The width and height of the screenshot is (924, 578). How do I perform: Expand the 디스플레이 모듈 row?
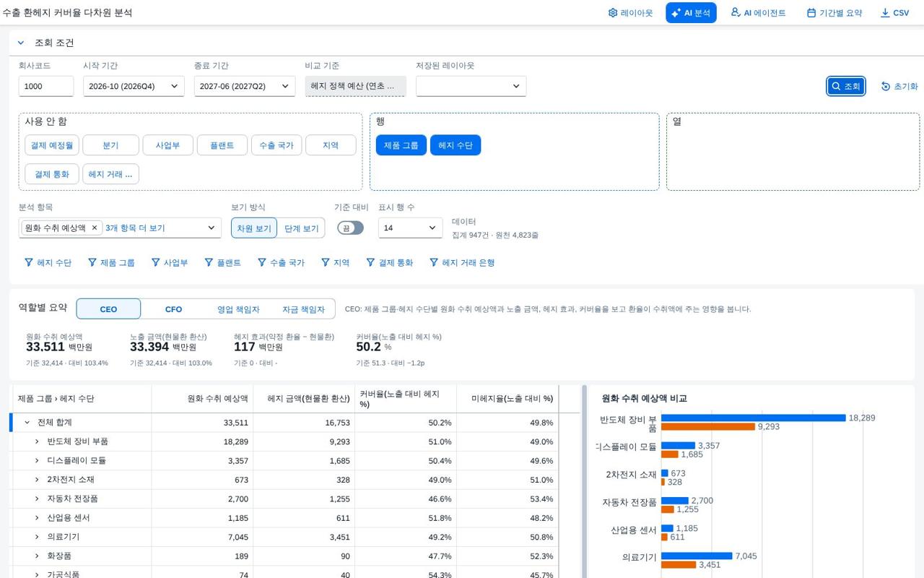[x=37, y=461]
